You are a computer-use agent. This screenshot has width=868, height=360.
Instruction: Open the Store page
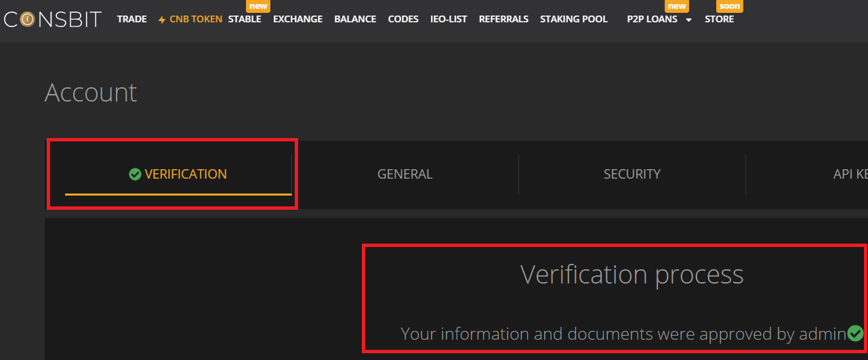720,19
